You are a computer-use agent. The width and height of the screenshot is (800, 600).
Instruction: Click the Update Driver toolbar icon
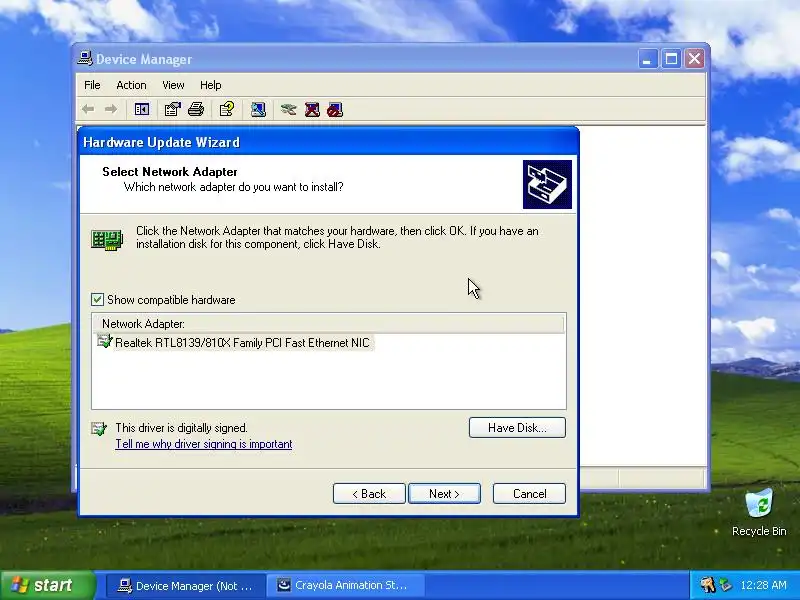[x=288, y=109]
